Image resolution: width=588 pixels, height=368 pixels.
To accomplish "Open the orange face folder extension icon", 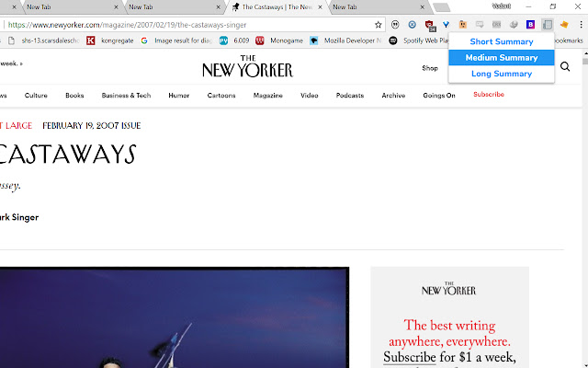I will [463, 25].
